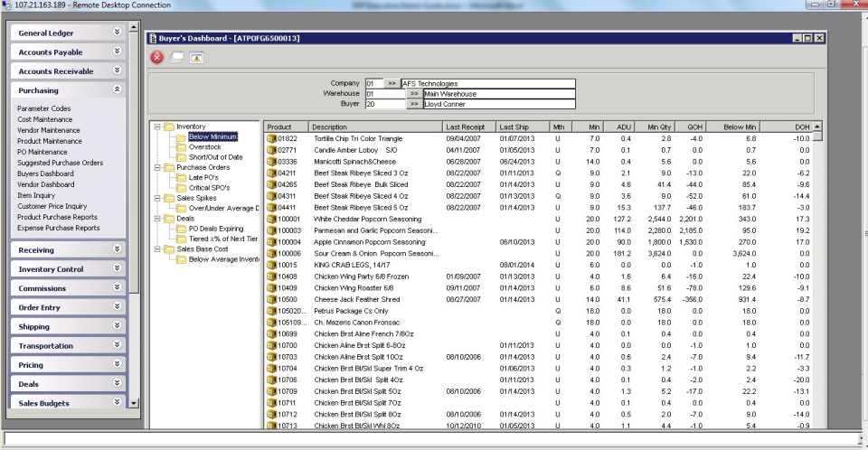868x450 pixels.
Task: Click the warning triangle toolbar icon
Action: [x=196, y=58]
